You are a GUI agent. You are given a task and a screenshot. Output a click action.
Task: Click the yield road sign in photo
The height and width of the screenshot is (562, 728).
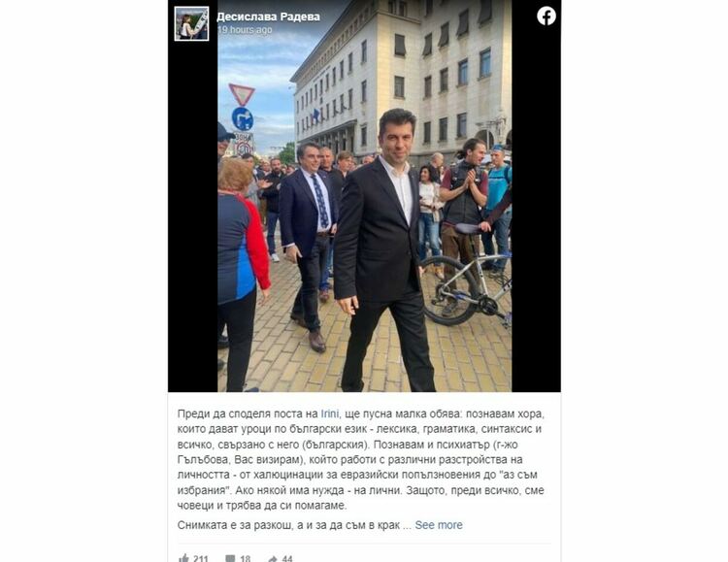[x=242, y=94]
